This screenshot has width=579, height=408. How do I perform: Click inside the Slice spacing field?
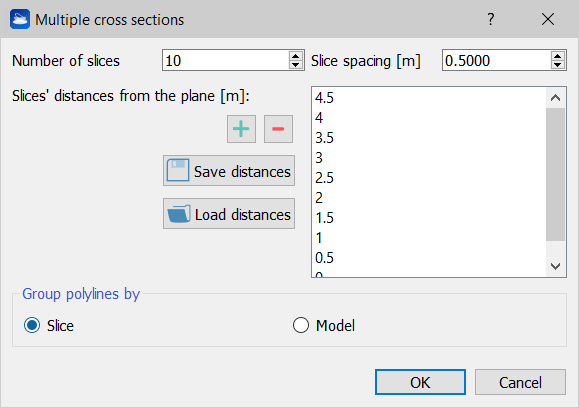click(496, 60)
